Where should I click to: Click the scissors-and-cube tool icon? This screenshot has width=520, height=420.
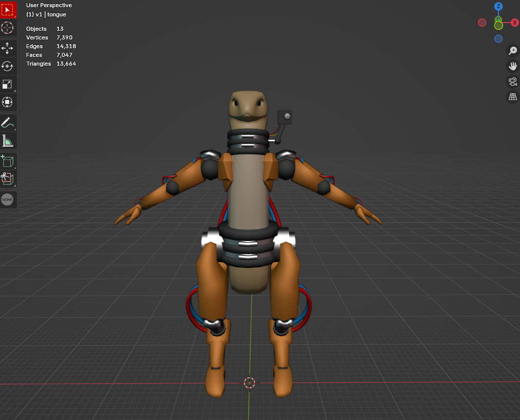click(8, 179)
